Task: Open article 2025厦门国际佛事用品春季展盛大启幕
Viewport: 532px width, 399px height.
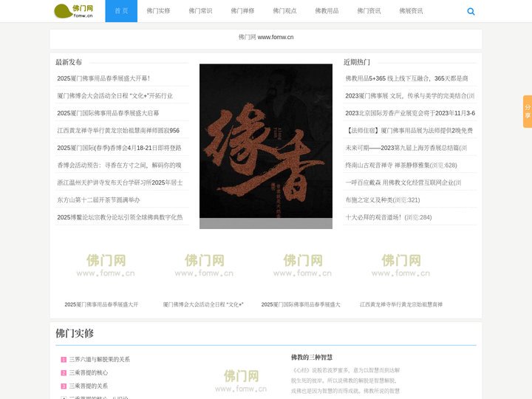Action: [108, 113]
